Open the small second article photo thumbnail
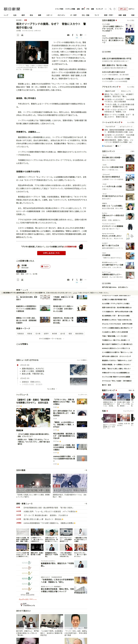The image size is (138, 644). point(21,76)
